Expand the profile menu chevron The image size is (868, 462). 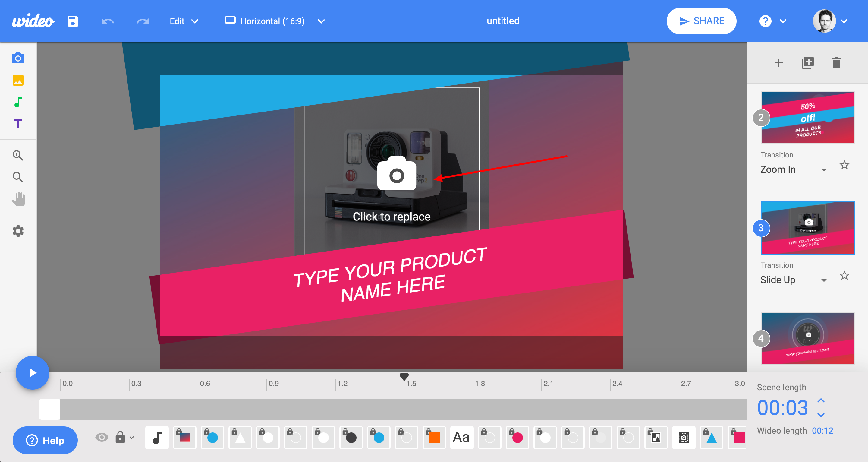tap(844, 21)
